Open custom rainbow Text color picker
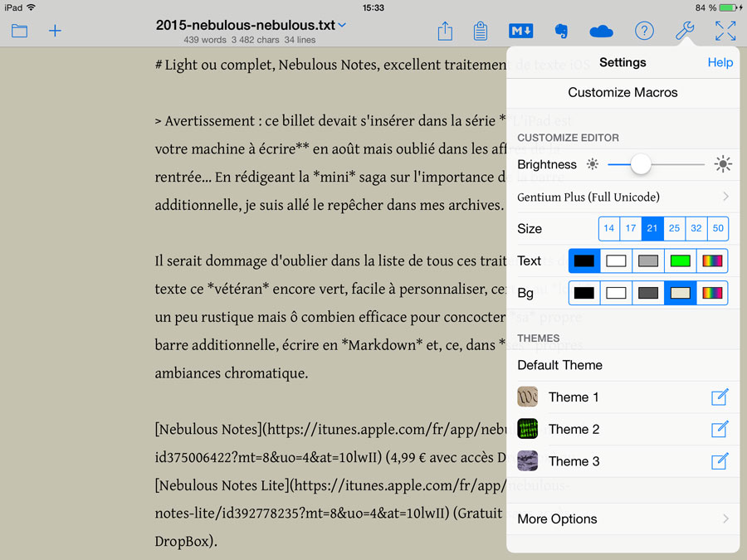 point(712,261)
